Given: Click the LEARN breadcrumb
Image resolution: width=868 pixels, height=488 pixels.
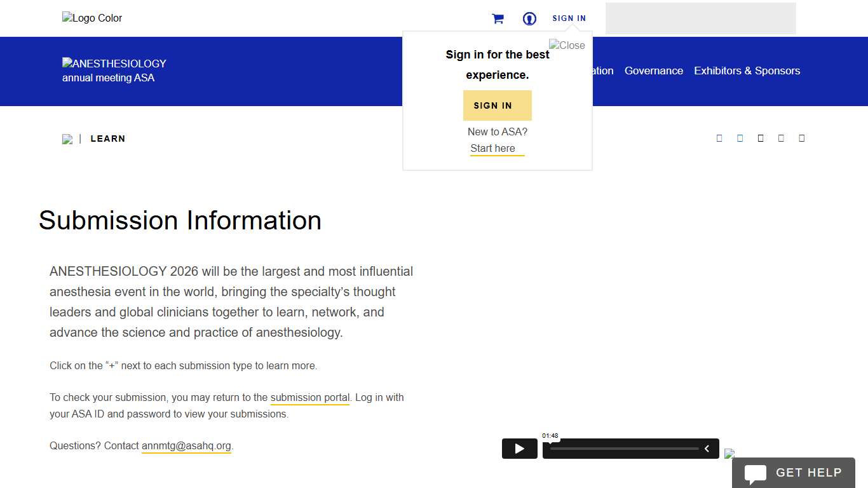Looking at the screenshot, I should 108,139.
